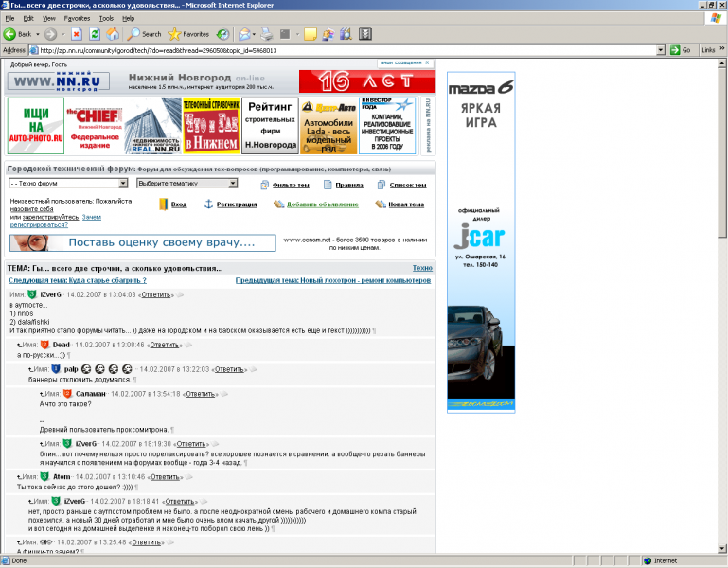
Task: Expand the address bar dropdown arrow
Action: tap(661, 50)
